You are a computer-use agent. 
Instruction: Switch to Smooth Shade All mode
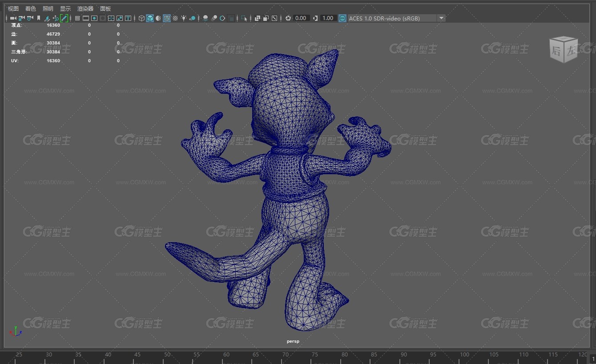coord(150,18)
